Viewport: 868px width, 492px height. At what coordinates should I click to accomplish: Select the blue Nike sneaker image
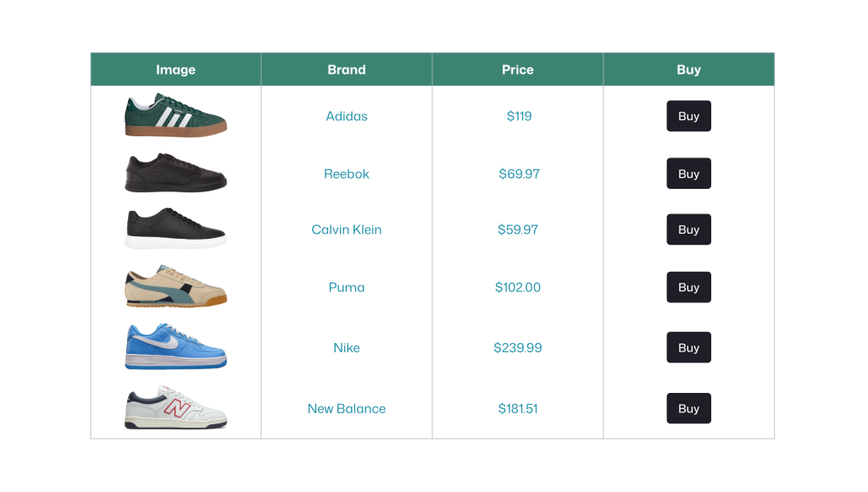175,347
